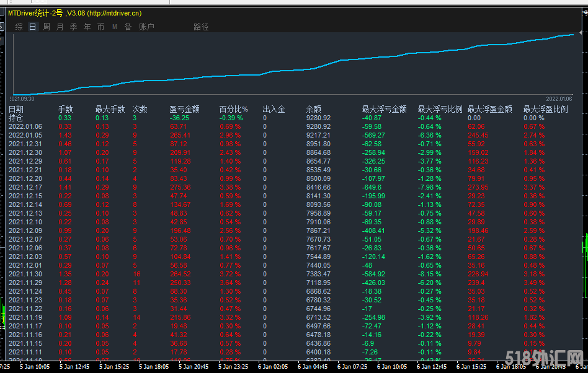Image resolution: width=588 pixels, height=373 pixels.
Task: Click the balance value 7383.47
Action: coord(318,274)
